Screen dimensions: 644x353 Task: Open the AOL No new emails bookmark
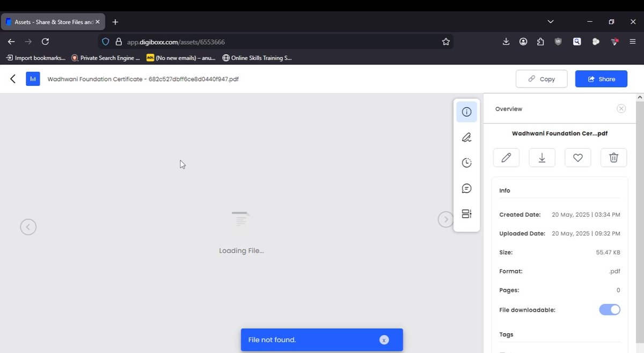point(181,57)
